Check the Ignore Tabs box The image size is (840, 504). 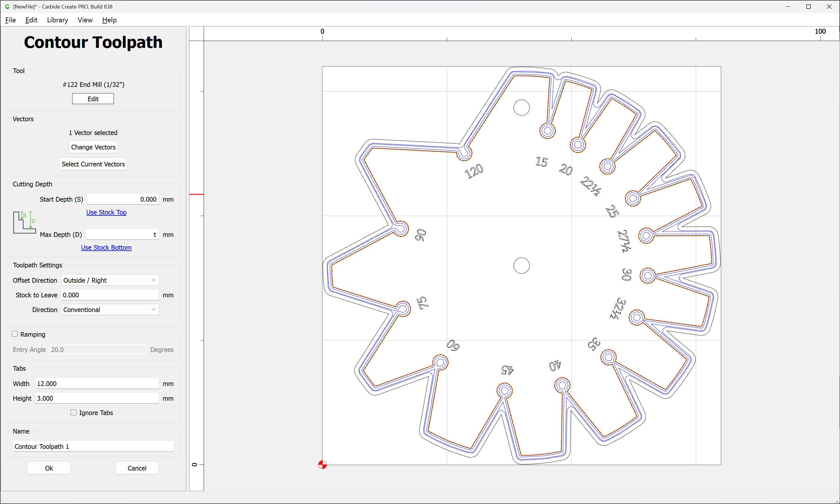pyautogui.click(x=73, y=413)
